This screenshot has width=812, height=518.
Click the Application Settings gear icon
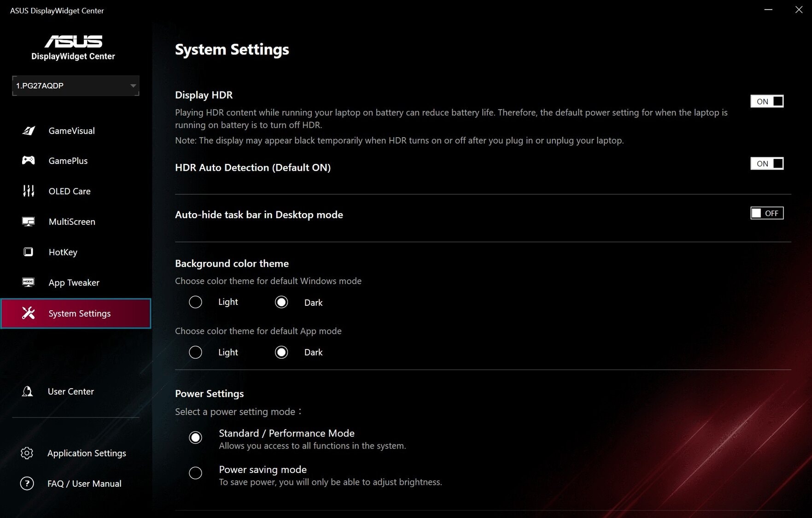27,453
